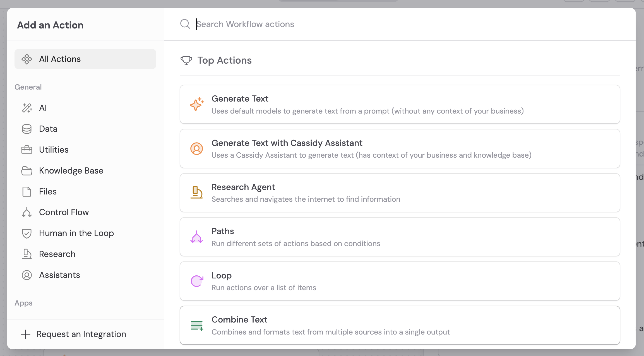
Task: Select the General section heading area
Action: [x=28, y=87]
